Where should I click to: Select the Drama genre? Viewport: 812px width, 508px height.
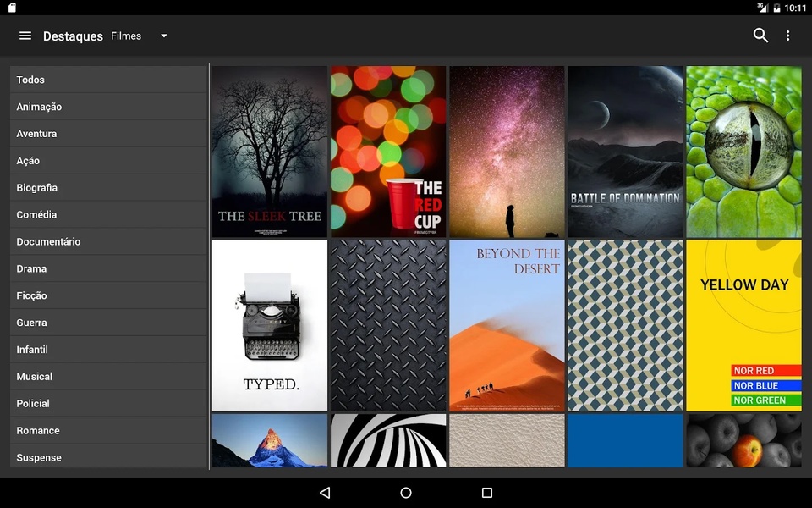pyautogui.click(x=108, y=268)
